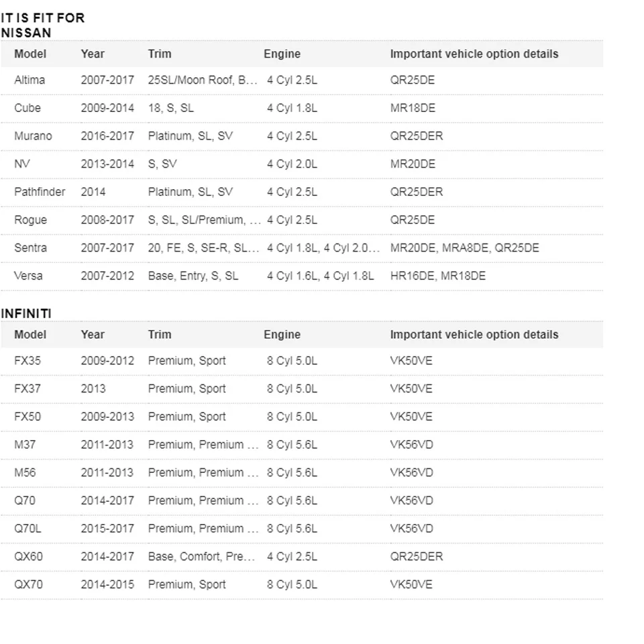Click the INFINITI section heading

click(26, 313)
